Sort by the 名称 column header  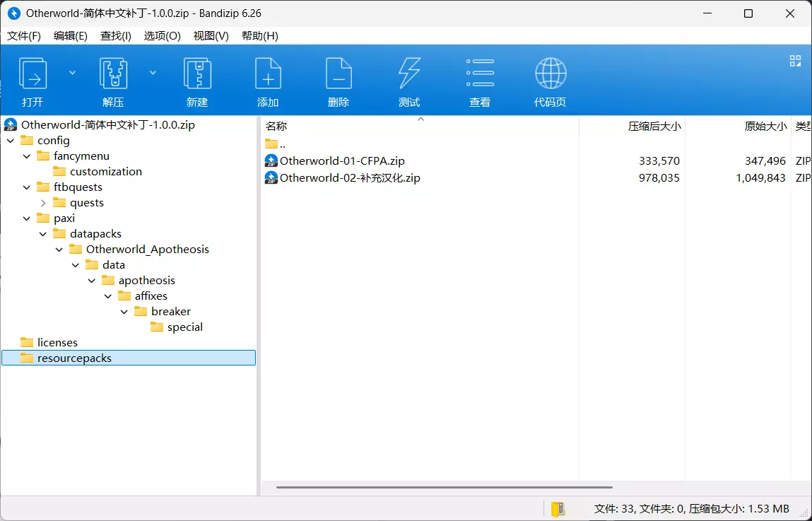click(420, 126)
